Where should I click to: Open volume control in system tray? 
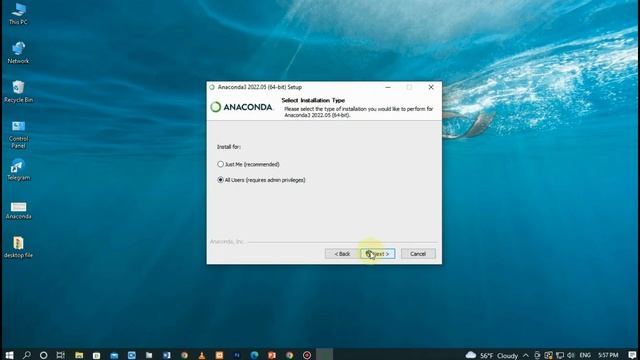pos(571,355)
